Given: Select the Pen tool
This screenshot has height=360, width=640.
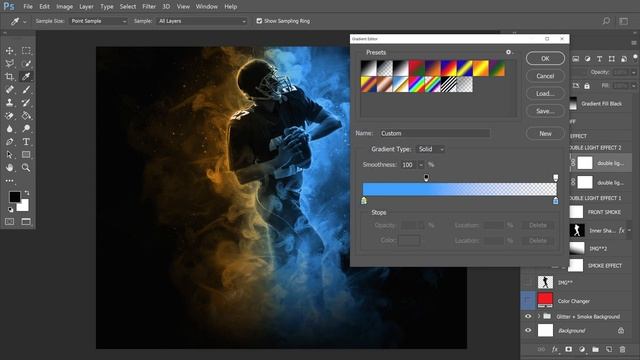Looking at the screenshot, I should coord(9,142).
